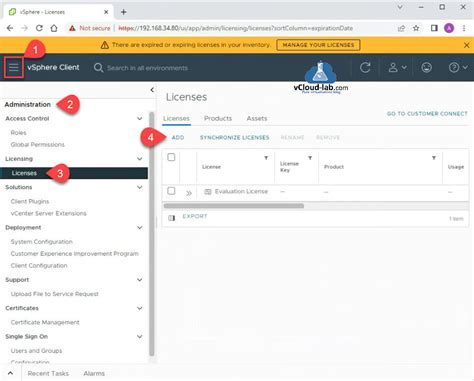Go to browser home page
This screenshot has height=381, width=474.
pyautogui.click(x=54, y=28)
